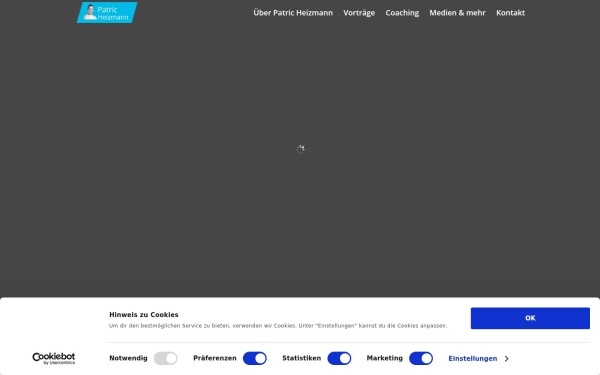Viewport: 600px width, 375px height.
Task: Navigate to Kontakt page
Action: click(510, 13)
